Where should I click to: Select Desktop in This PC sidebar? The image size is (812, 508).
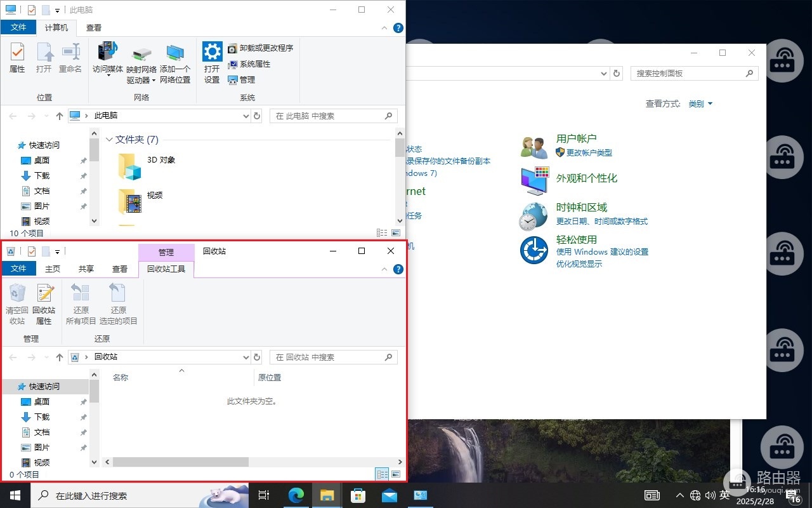click(42, 161)
